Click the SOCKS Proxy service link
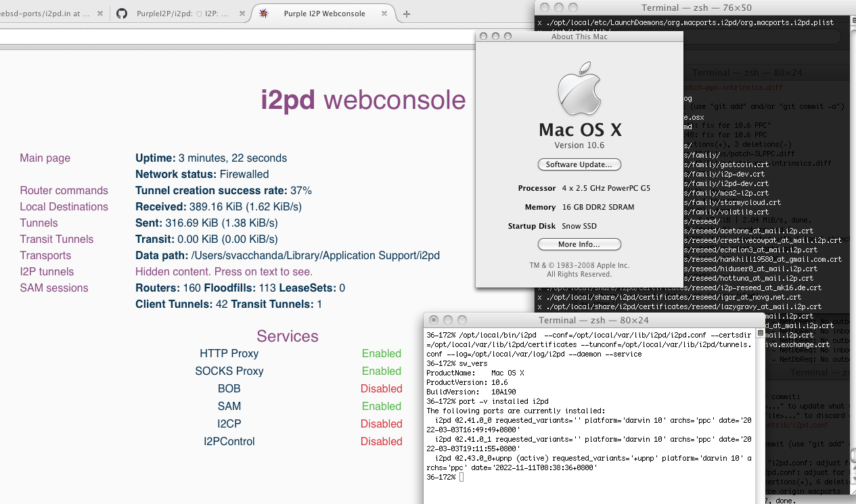 pyautogui.click(x=229, y=371)
